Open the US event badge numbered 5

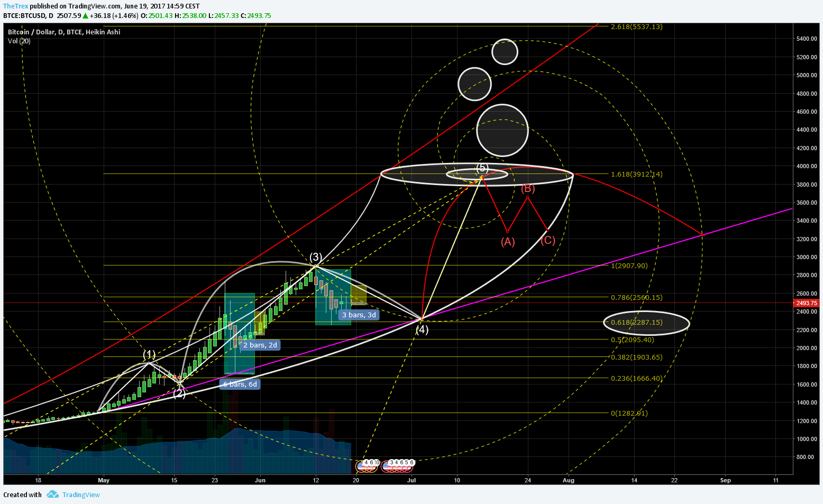406,462
